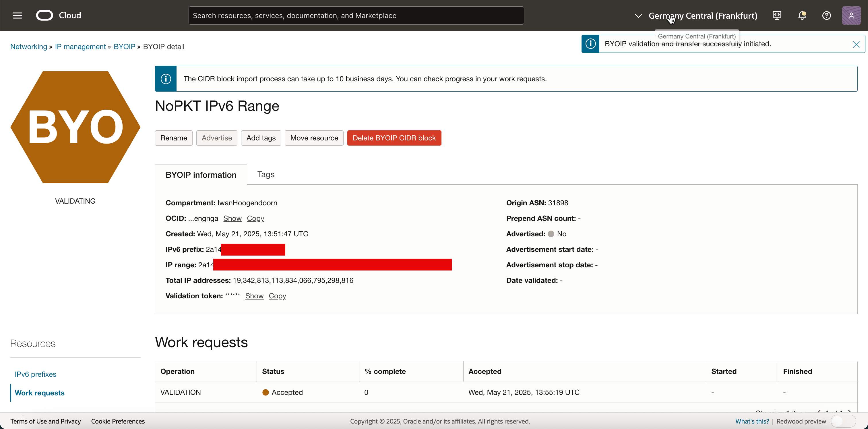Open the Cloud Shell developer tools icon
868x429 pixels.
(x=777, y=16)
